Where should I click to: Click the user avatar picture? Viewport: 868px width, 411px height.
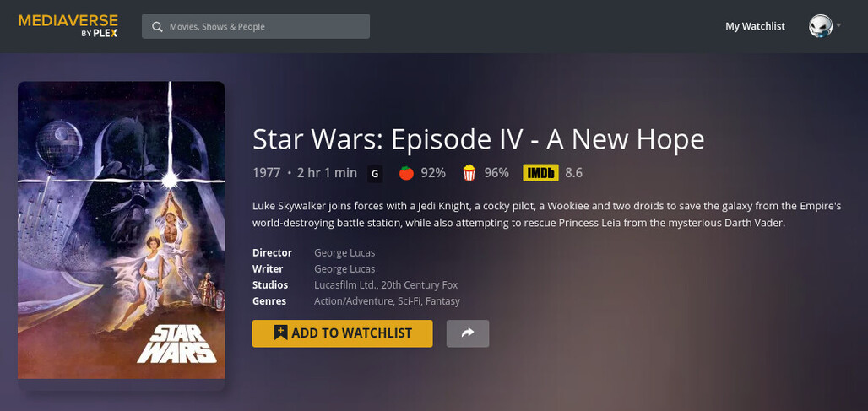coord(821,26)
